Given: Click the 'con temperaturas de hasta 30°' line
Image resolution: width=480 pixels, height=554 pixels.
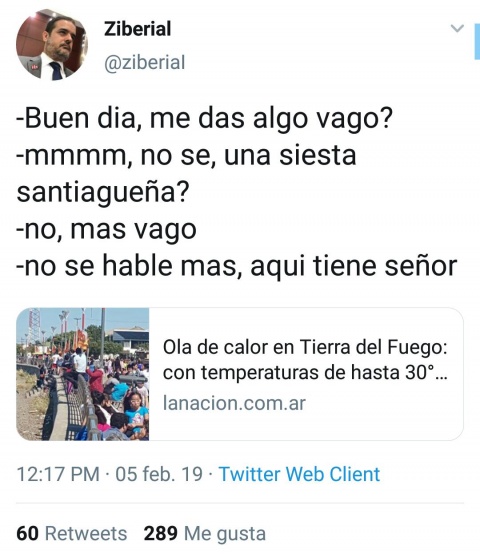Looking at the screenshot, I should point(305,372).
